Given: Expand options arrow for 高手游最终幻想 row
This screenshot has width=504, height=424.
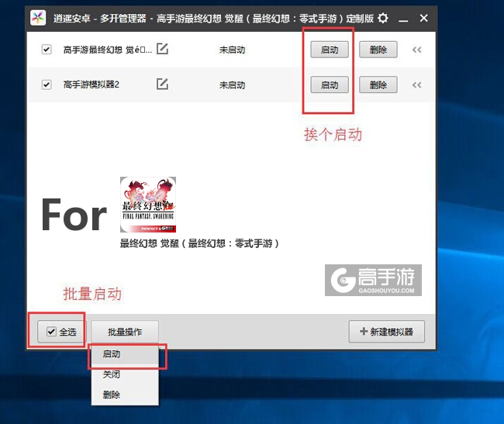Looking at the screenshot, I should (417, 50).
